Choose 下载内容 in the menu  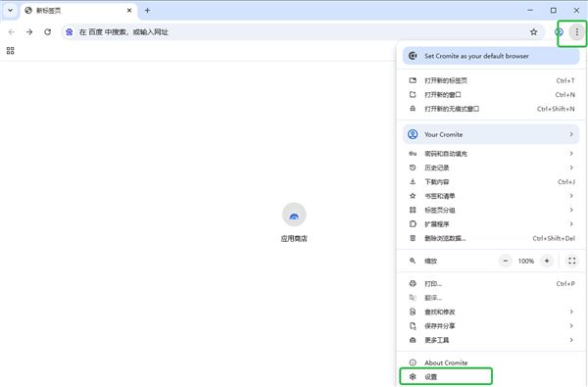coord(491,182)
